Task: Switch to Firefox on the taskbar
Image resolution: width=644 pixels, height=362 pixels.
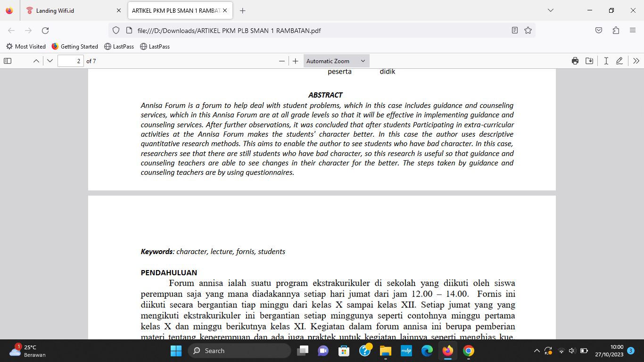Action: coord(448,351)
